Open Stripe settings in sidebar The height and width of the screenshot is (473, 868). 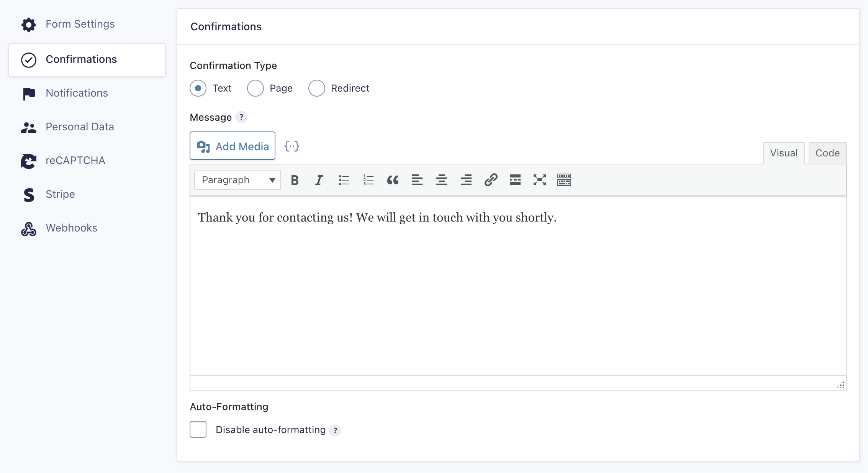60,194
